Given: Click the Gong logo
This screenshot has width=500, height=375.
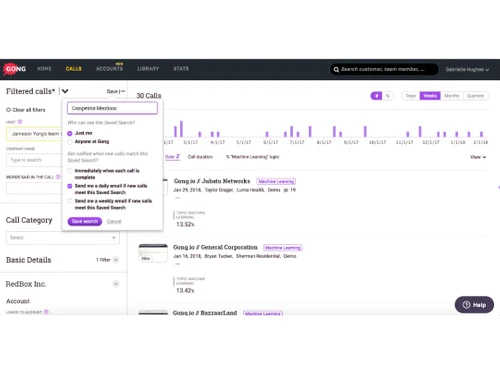Looking at the screenshot, I should point(15,69).
